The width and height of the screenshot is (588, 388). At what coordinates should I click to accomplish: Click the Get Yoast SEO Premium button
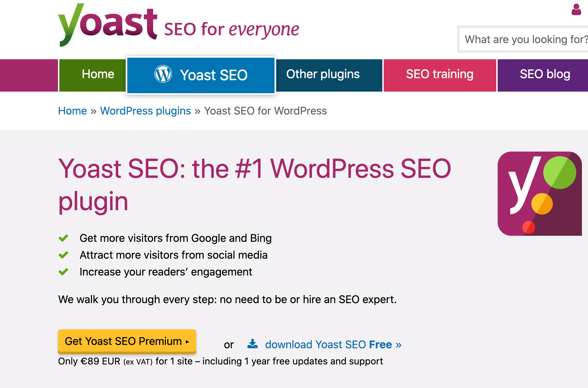pyautogui.click(x=127, y=341)
